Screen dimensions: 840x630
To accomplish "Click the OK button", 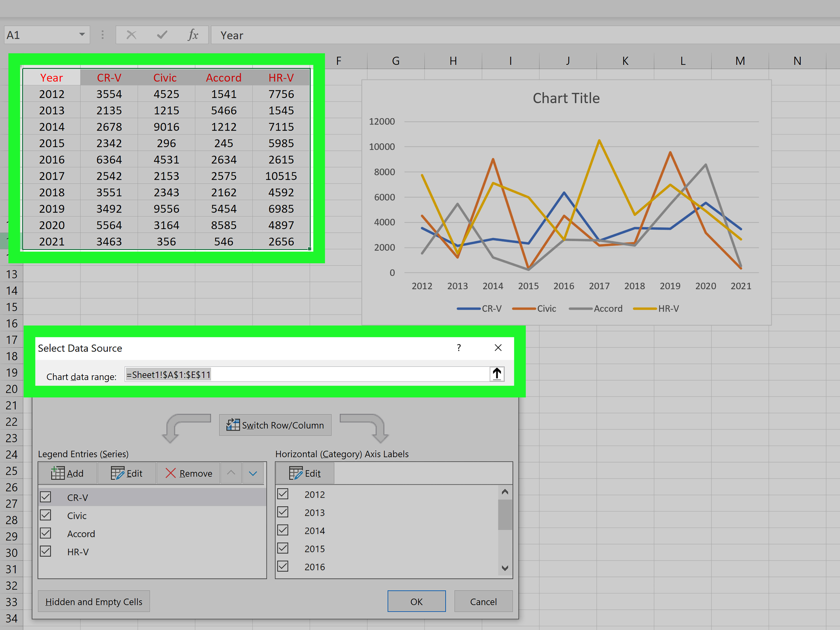I will coord(416,601).
